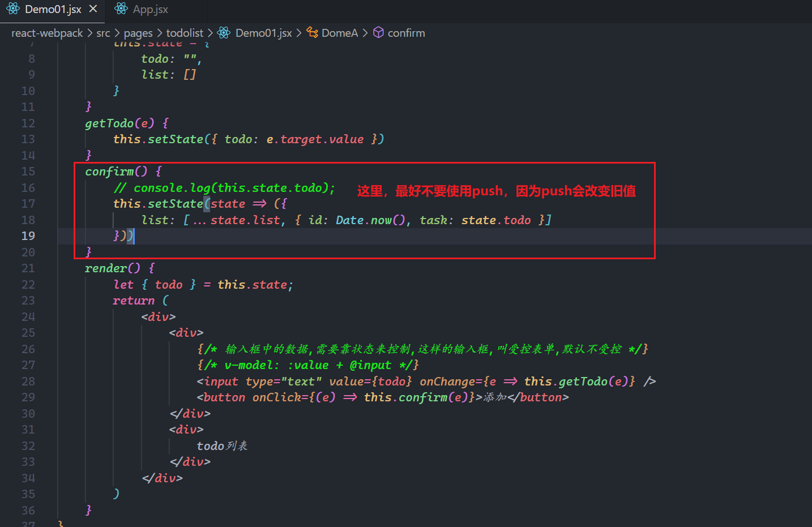Open the todolist breadcrumb segment
Image resolution: width=812 pixels, height=527 pixels.
point(185,33)
